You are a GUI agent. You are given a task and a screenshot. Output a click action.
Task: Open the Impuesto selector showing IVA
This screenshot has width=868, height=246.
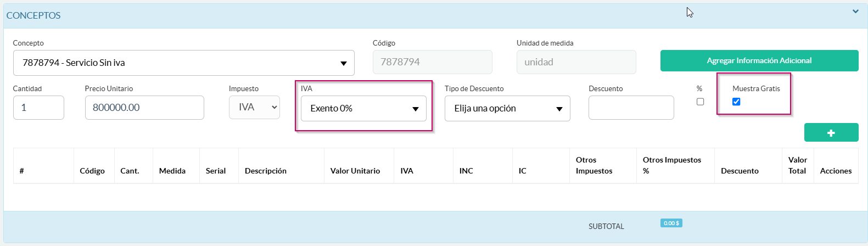(254, 108)
